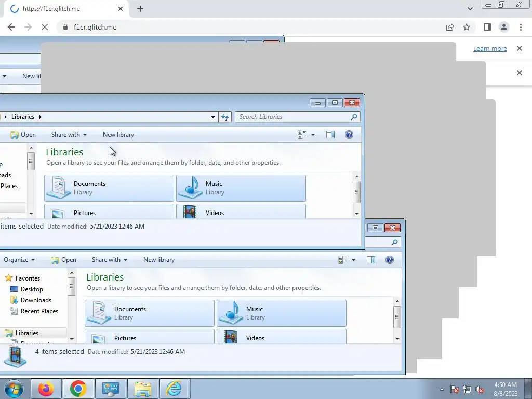
Task: Expand arrow after Libraries breadcrumb
Action: click(41, 117)
